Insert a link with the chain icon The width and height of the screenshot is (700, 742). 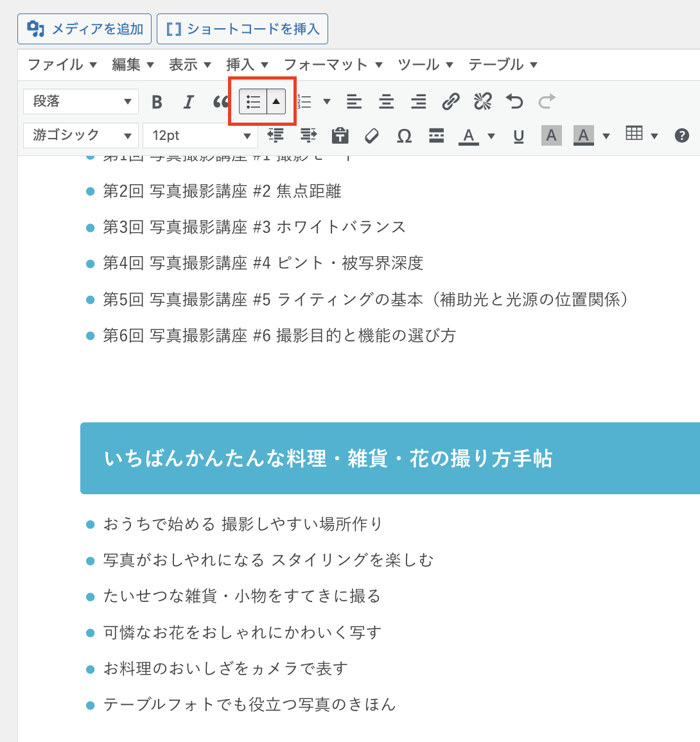click(451, 101)
